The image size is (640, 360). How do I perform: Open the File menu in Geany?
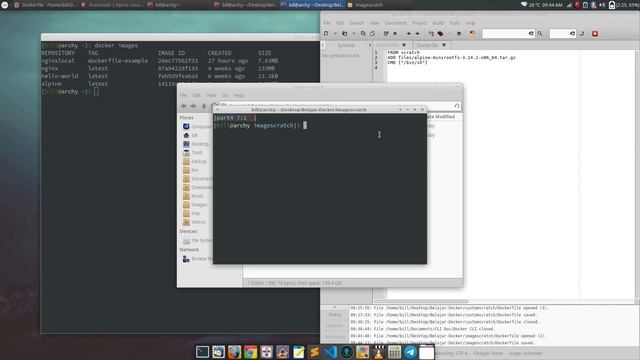click(x=327, y=23)
